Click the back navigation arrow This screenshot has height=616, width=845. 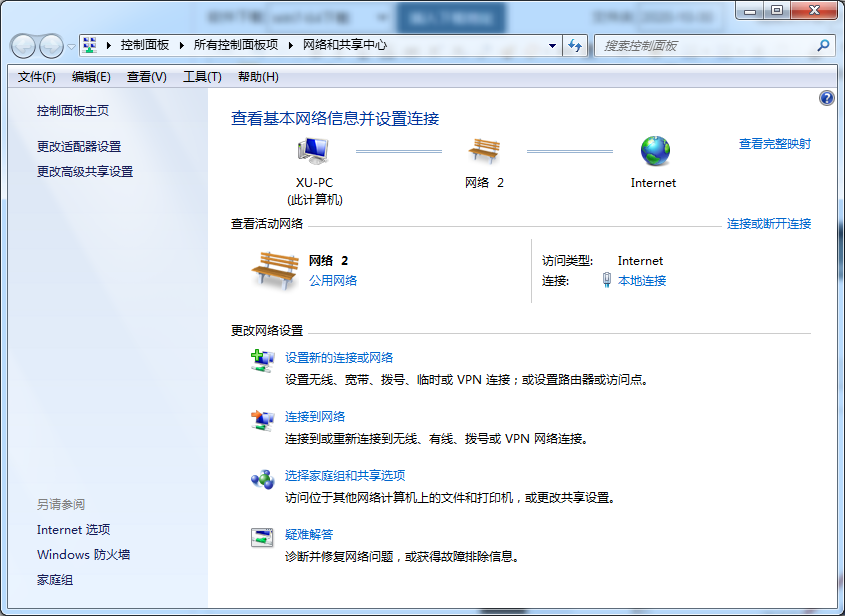pyautogui.click(x=21, y=45)
